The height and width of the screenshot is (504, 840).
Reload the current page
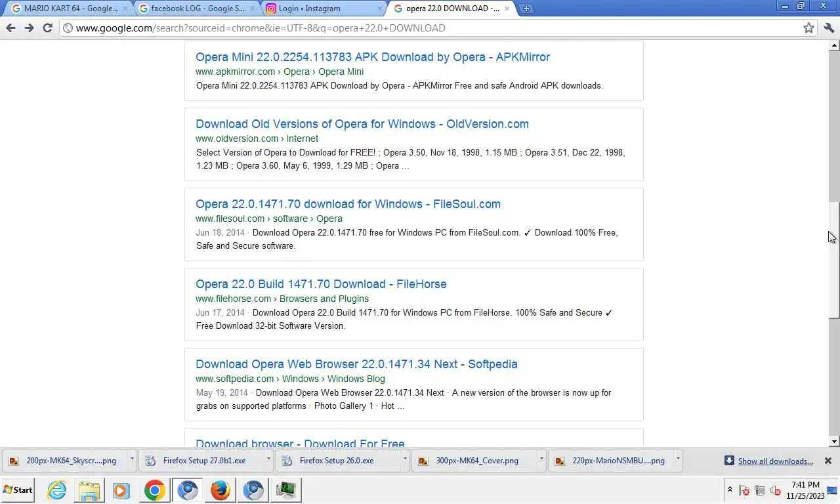point(47,28)
